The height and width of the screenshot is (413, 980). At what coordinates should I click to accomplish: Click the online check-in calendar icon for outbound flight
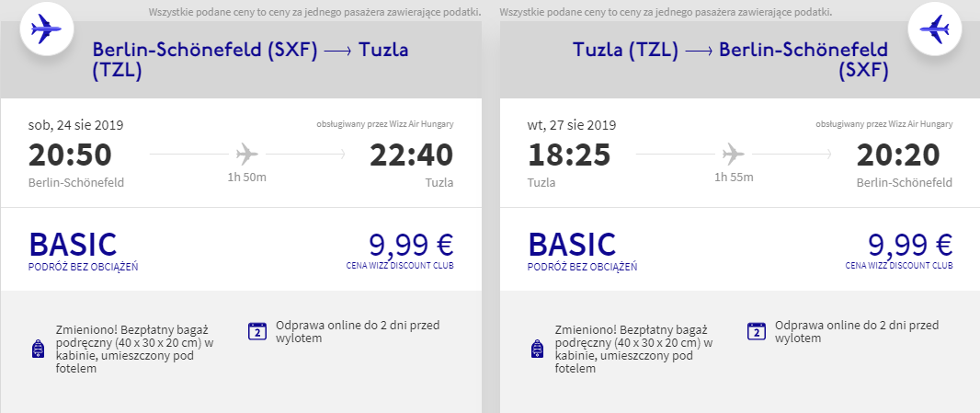[257, 331]
